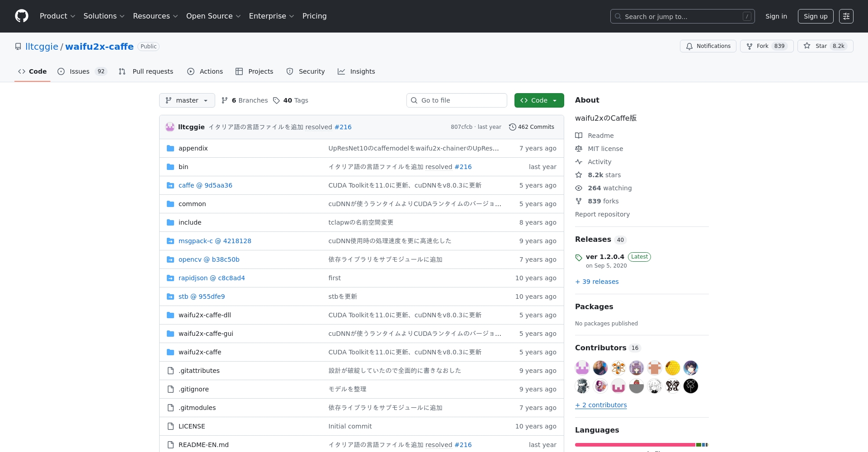Expand the Resources menu
The height and width of the screenshot is (452, 868).
(x=156, y=16)
